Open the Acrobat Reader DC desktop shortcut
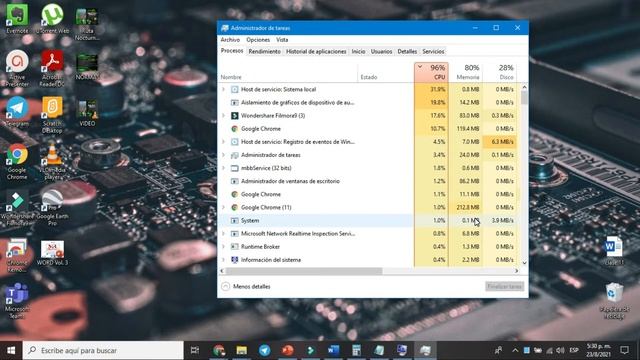The width and height of the screenshot is (640, 360). click(x=52, y=67)
